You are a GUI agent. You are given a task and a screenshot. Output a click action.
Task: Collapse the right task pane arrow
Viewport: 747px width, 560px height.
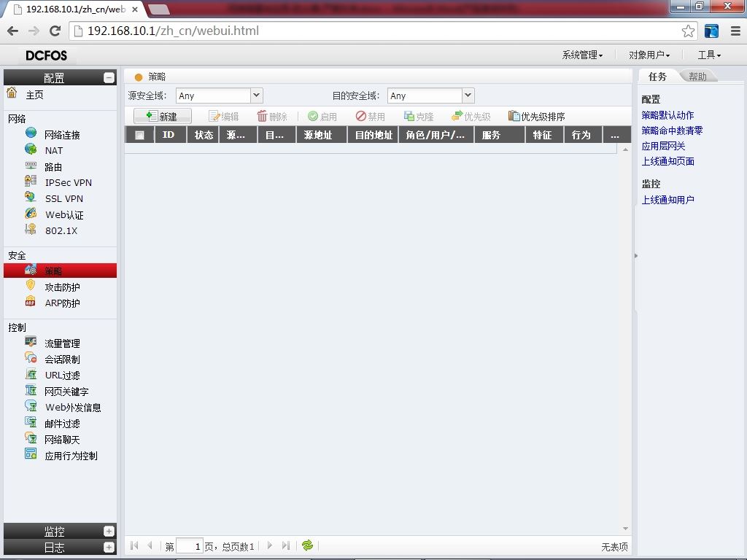pos(636,256)
